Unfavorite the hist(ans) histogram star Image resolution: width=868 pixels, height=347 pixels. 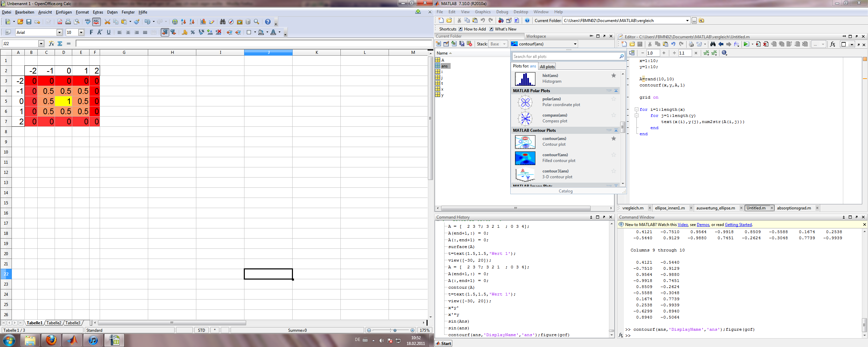tap(613, 76)
